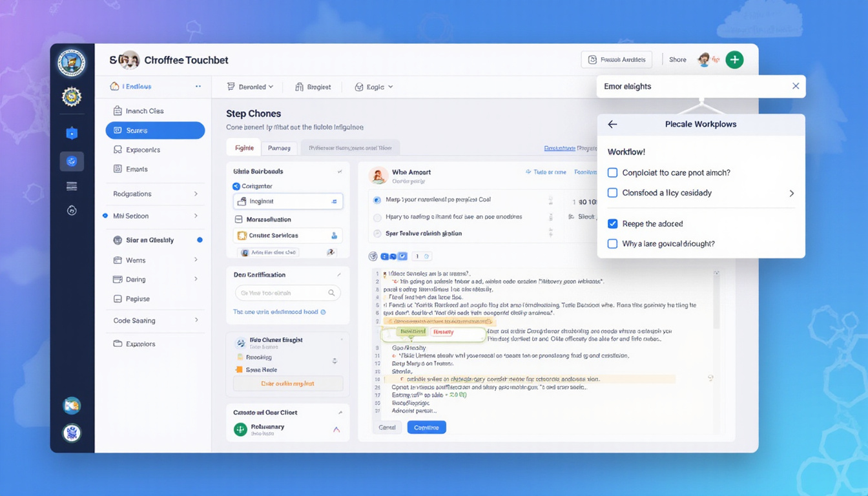
Task: Enable the Conqloiet Ito care checkbox
Action: click(612, 174)
